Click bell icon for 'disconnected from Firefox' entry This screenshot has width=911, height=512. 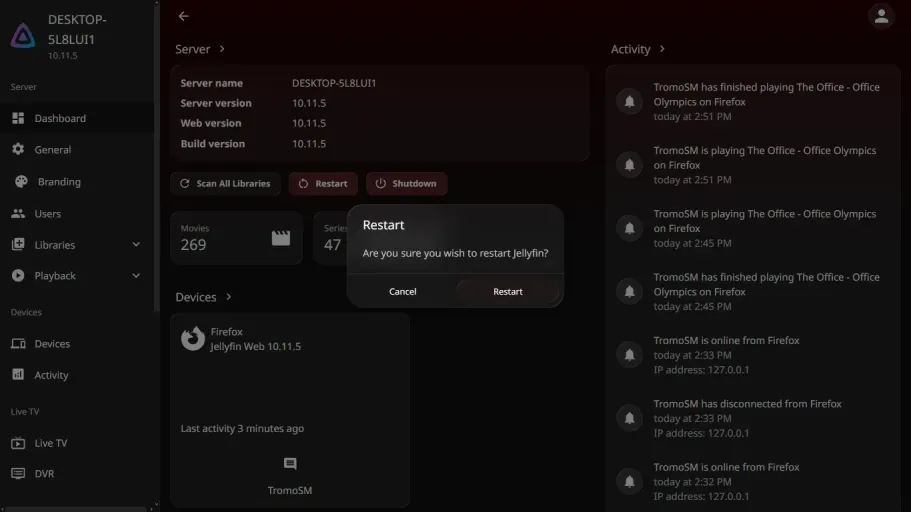(629, 418)
